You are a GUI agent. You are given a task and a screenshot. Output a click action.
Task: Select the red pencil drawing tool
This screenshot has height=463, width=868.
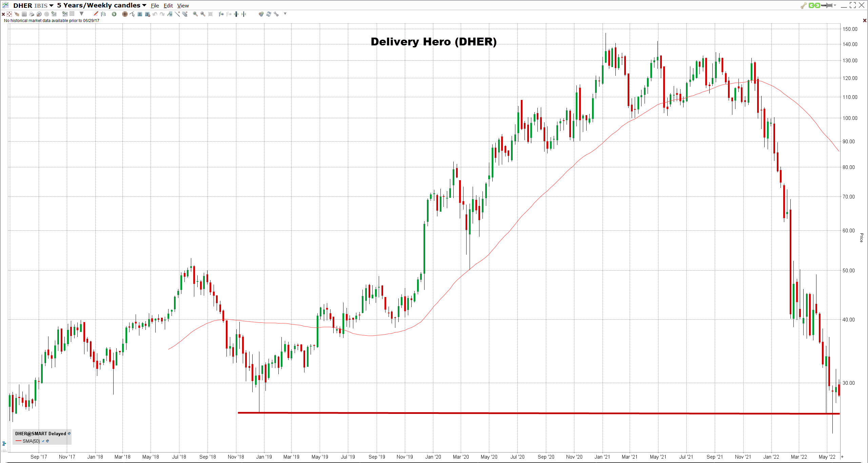[96, 14]
